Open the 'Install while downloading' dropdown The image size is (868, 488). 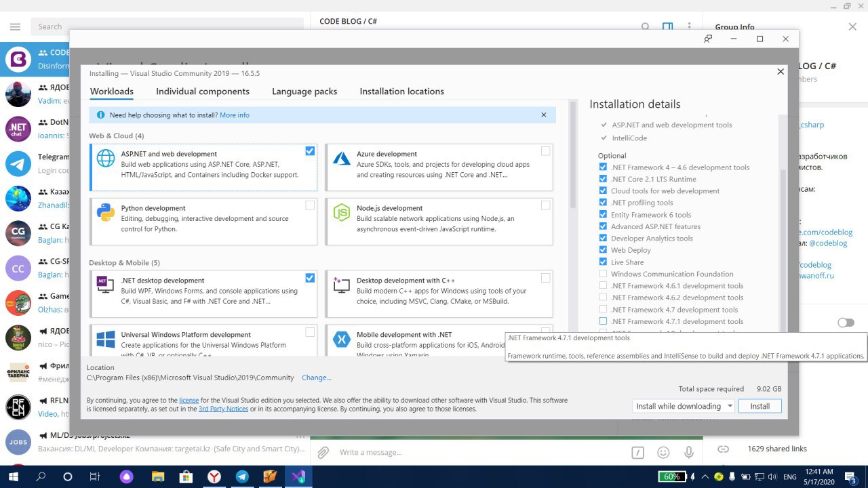(683, 406)
